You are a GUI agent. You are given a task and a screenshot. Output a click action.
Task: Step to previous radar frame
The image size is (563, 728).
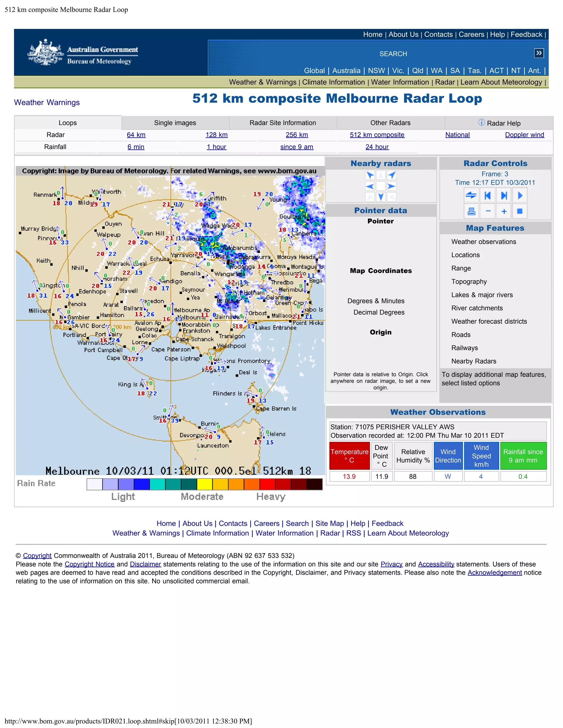point(488,195)
